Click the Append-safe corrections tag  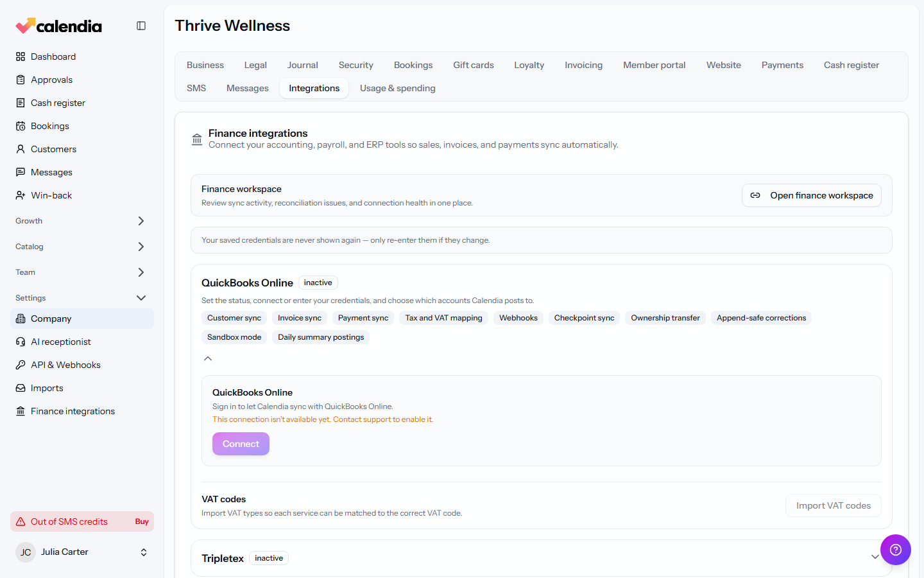tap(761, 318)
